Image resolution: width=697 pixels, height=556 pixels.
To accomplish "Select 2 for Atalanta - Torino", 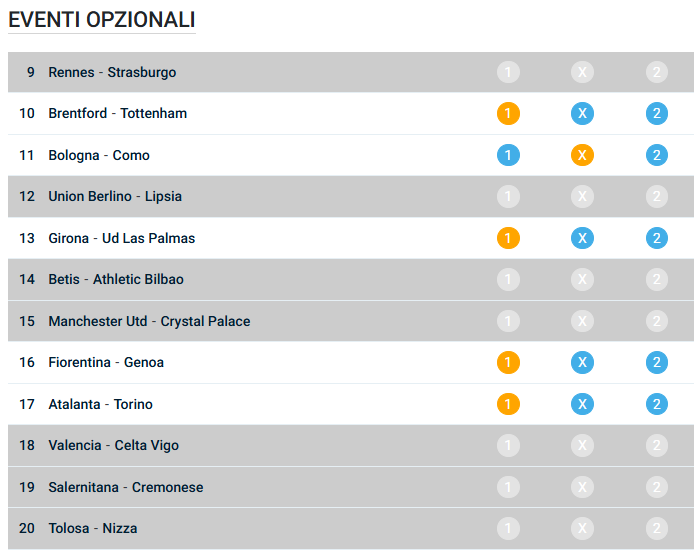I will 656,404.
